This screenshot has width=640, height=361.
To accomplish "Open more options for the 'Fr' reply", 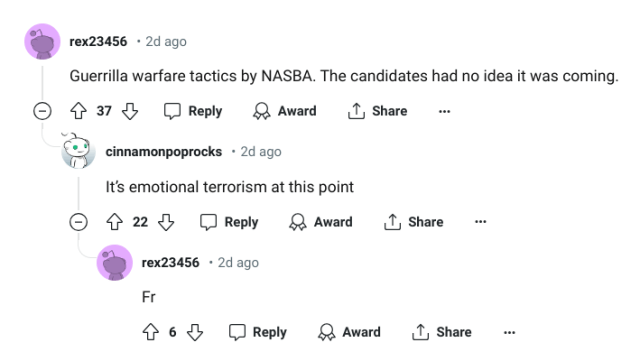I will [x=509, y=332].
